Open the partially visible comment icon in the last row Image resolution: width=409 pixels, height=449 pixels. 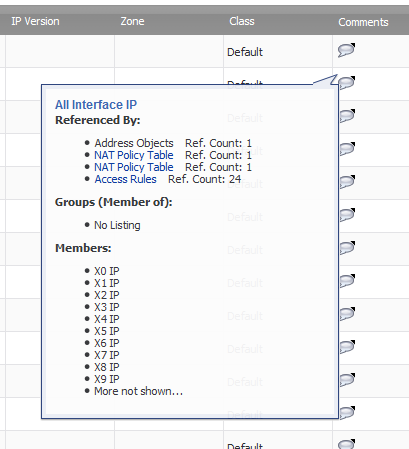tap(346, 444)
